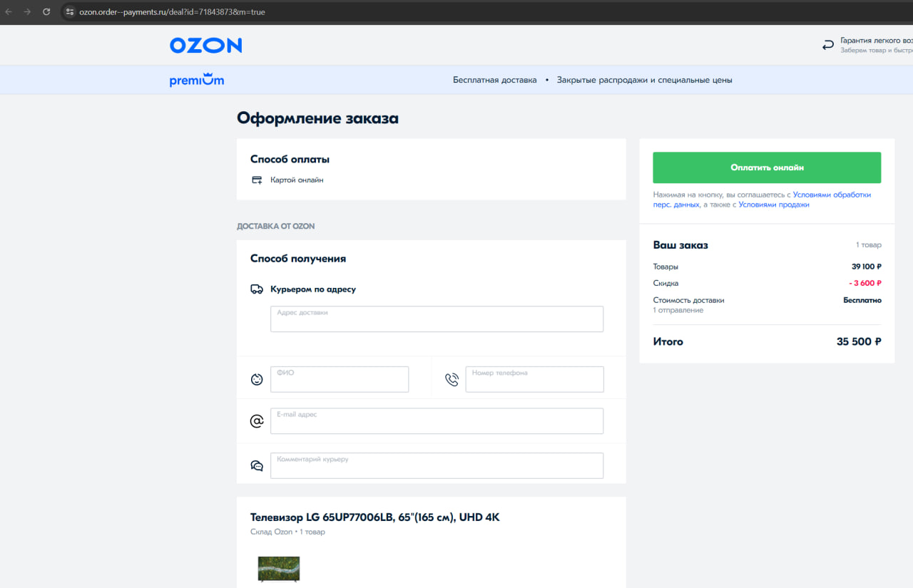The width and height of the screenshot is (913, 588).
Task: Click the Бесплатно delivery cost value
Action: [862, 300]
